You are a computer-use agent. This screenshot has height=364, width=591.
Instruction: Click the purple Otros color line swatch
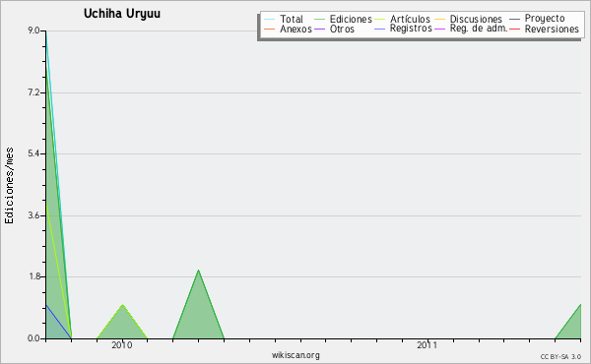(319, 29)
